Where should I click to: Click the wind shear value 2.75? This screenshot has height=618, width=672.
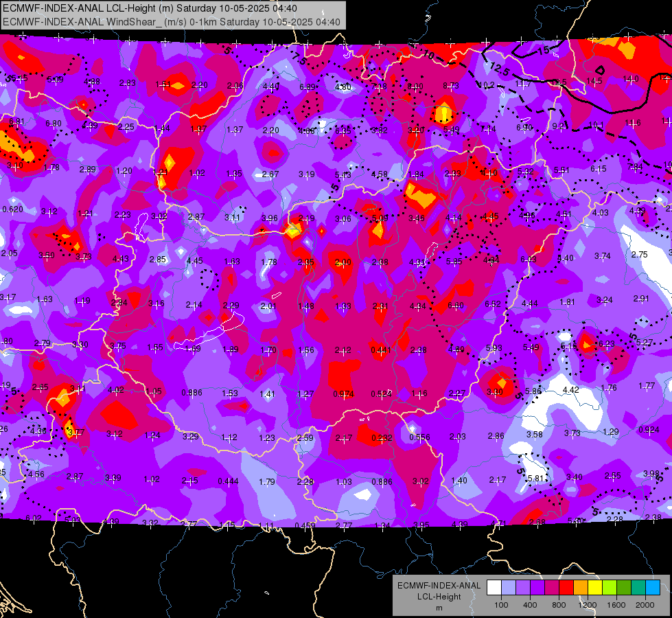coord(640,254)
